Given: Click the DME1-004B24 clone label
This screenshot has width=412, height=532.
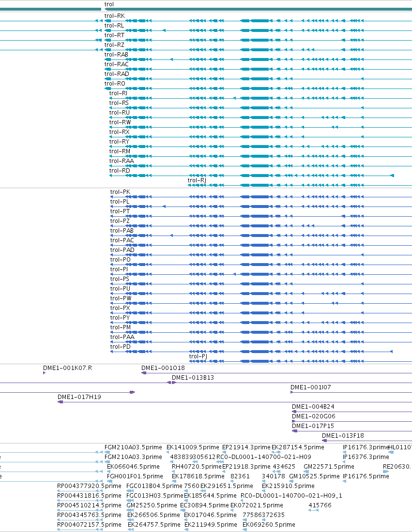Looking at the screenshot, I should 313,407.
